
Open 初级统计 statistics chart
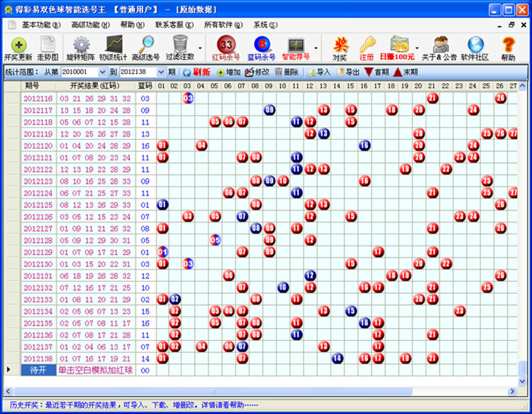point(114,48)
